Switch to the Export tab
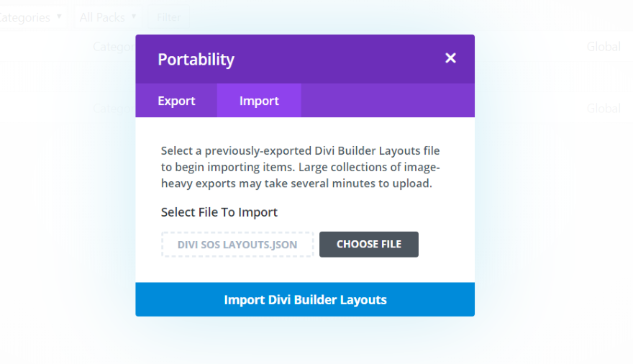The width and height of the screenshot is (633, 364). click(176, 101)
